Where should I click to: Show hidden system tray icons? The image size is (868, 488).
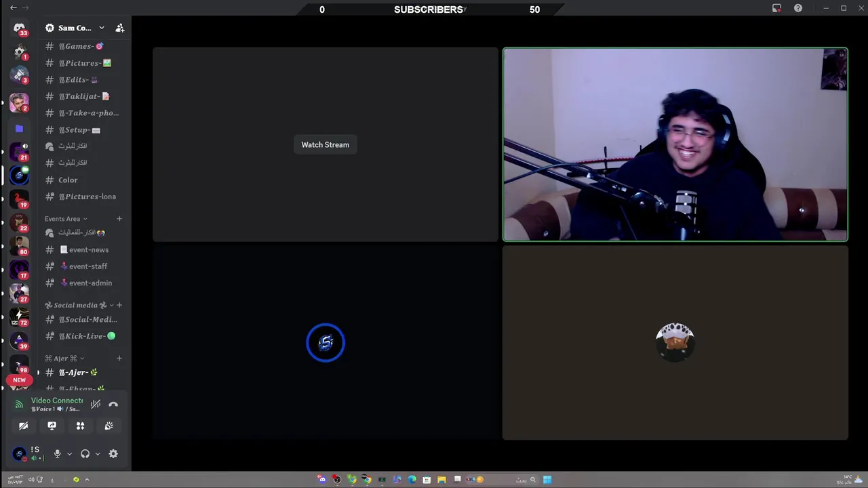[87, 480]
